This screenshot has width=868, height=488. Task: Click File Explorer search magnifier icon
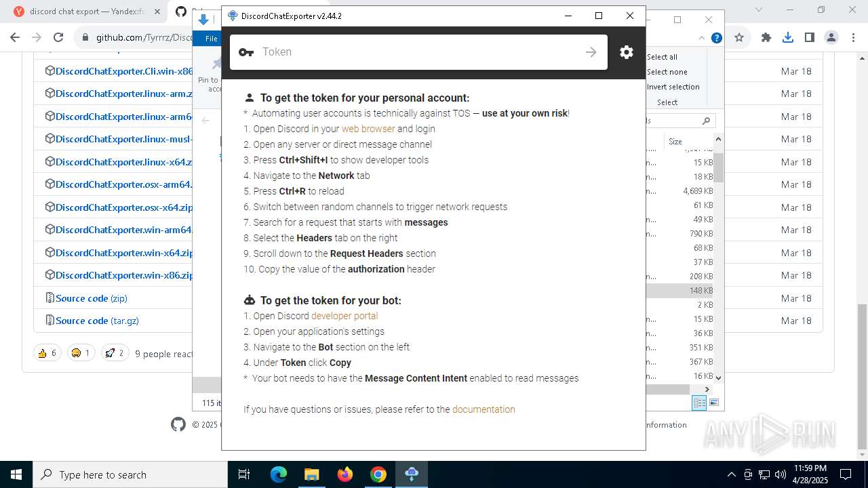coord(706,121)
